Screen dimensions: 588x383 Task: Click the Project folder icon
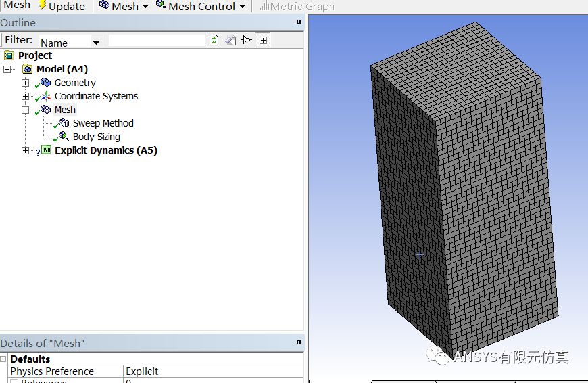pyautogui.click(x=9, y=55)
